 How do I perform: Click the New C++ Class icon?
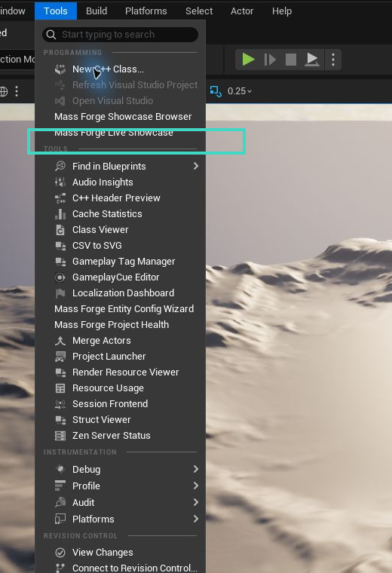tap(60, 69)
